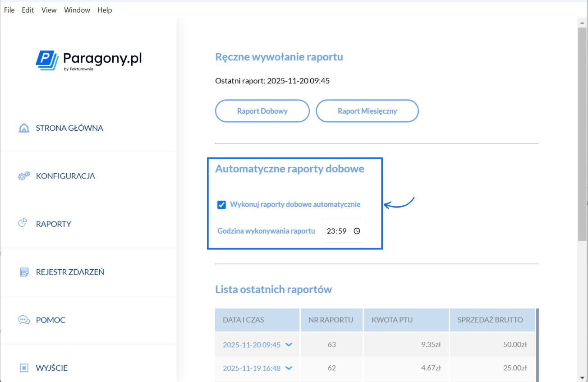Click the Paragony.pl logo
This screenshot has height=382, width=588.
pyautogui.click(x=88, y=59)
